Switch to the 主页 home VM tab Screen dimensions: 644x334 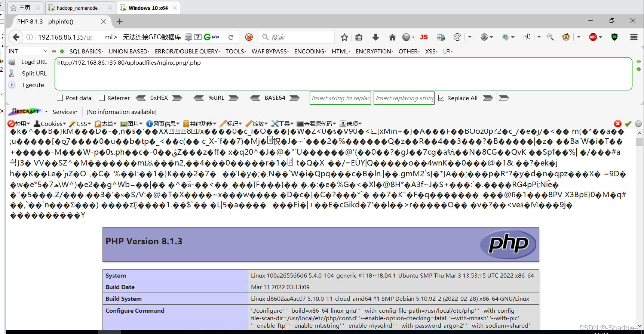tap(25, 8)
